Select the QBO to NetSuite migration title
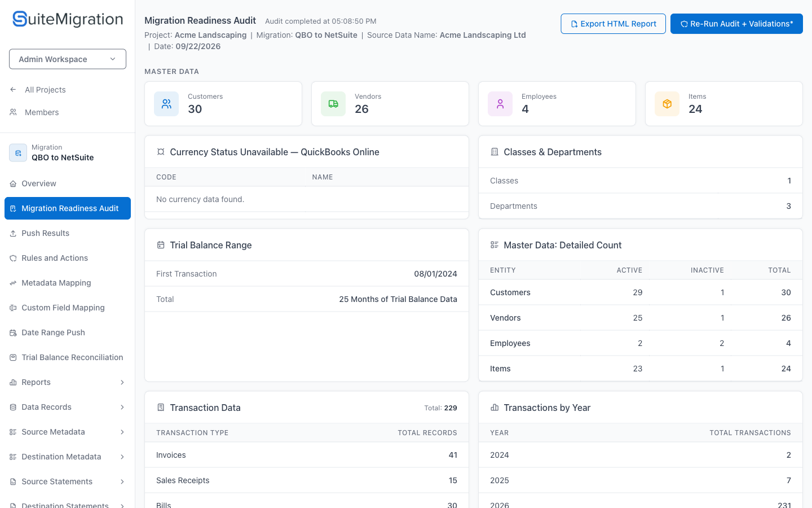This screenshot has width=812, height=508. (x=63, y=157)
